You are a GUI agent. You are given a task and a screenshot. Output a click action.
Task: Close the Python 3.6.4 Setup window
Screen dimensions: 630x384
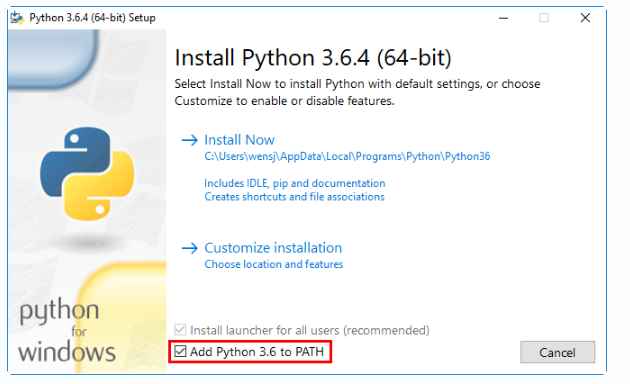(585, 18)
